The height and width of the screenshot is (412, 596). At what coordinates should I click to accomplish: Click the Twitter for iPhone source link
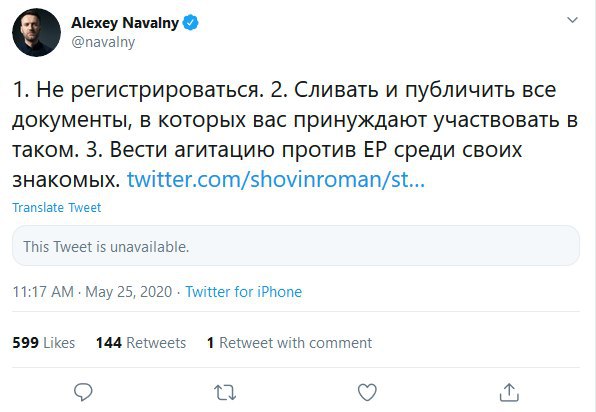tap(244, 292)
